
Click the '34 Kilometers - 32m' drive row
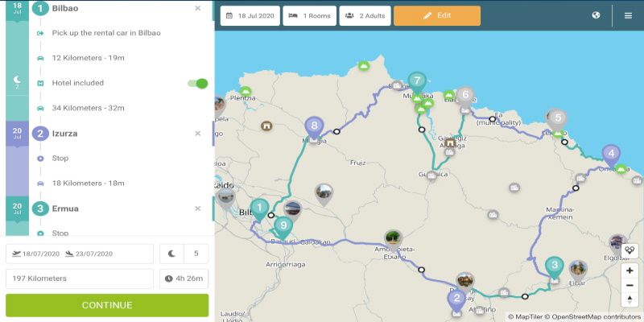(x=88, y=108)
